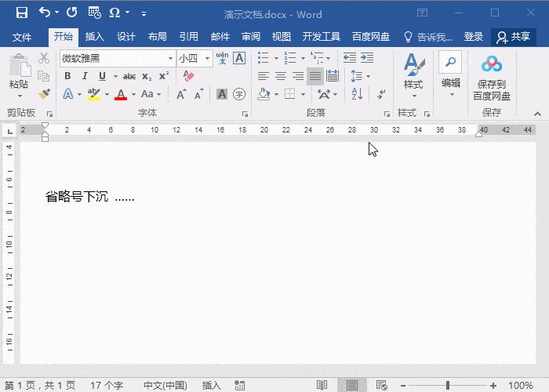
Task: Expand font color dropdown arrow
Action: pos(133,95)
